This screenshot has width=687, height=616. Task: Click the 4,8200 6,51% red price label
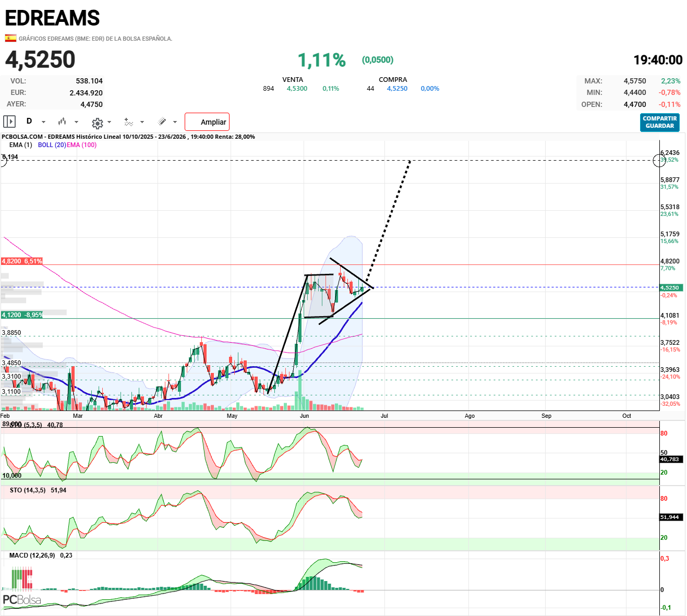tap(22, 261)
